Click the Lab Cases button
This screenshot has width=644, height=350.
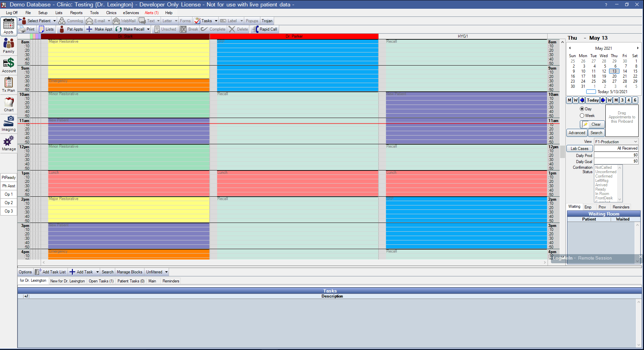[x=579, y=148]
